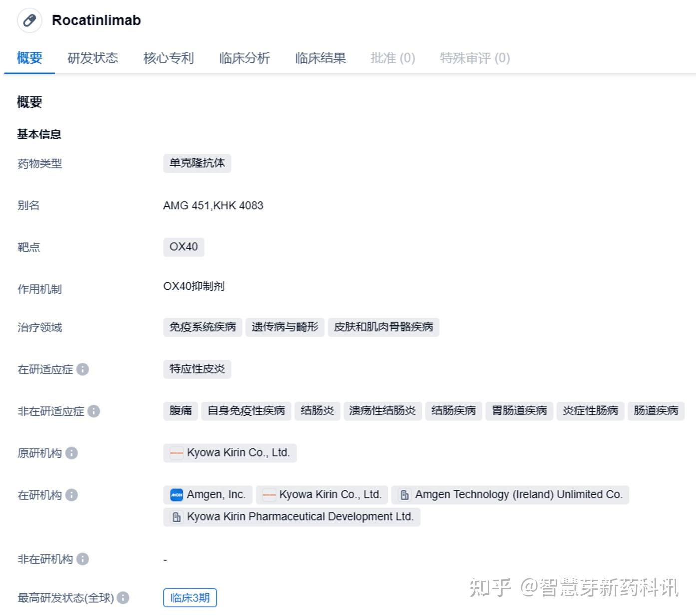Switch to the 研发状态 tab

tap(93, 58)
